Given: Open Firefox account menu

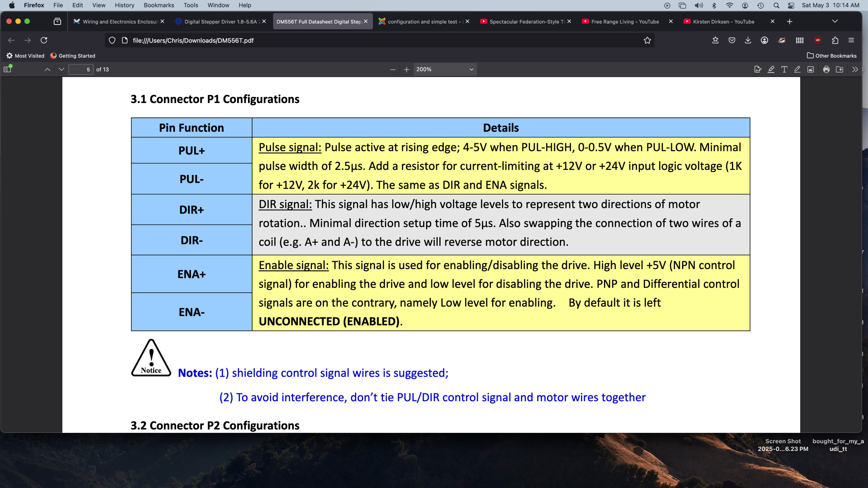Looking at the screenshot, I should 765,40.
